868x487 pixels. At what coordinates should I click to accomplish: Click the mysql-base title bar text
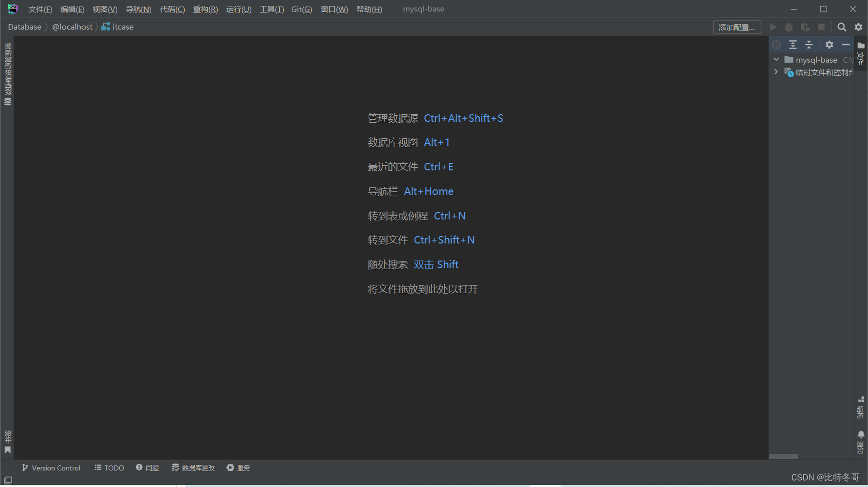click(423, 9)
